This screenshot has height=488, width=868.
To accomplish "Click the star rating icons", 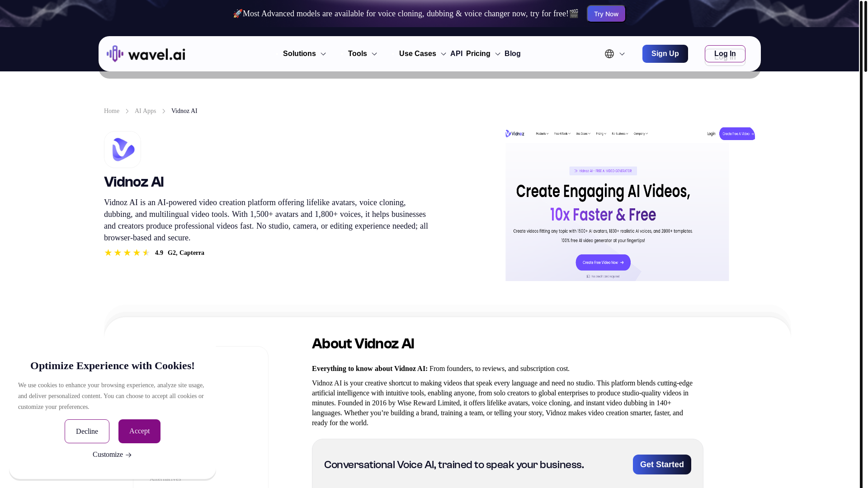I will click(x=127, y=253).
